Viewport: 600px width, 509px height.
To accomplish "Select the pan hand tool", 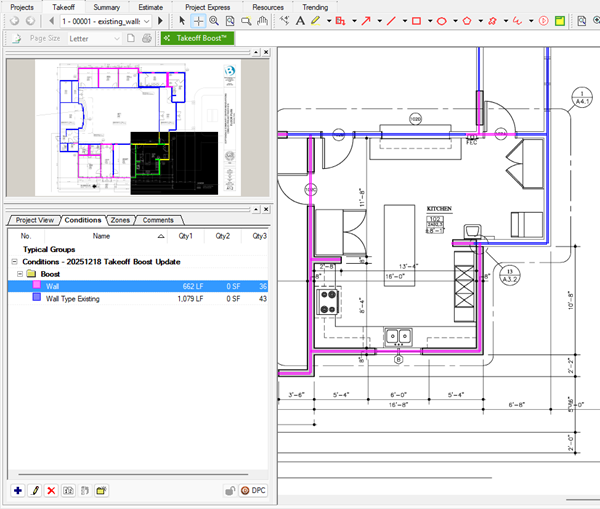I will [262, 20].
